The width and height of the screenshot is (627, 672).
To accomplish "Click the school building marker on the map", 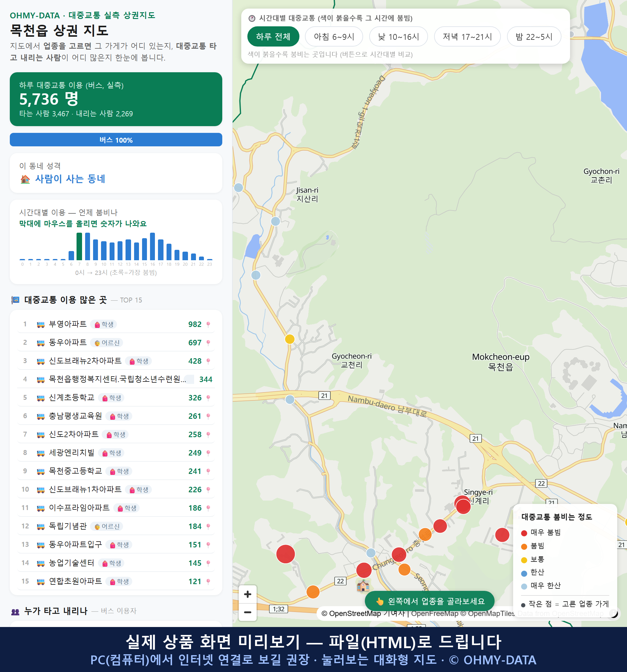I will click(x=363, y=585).
